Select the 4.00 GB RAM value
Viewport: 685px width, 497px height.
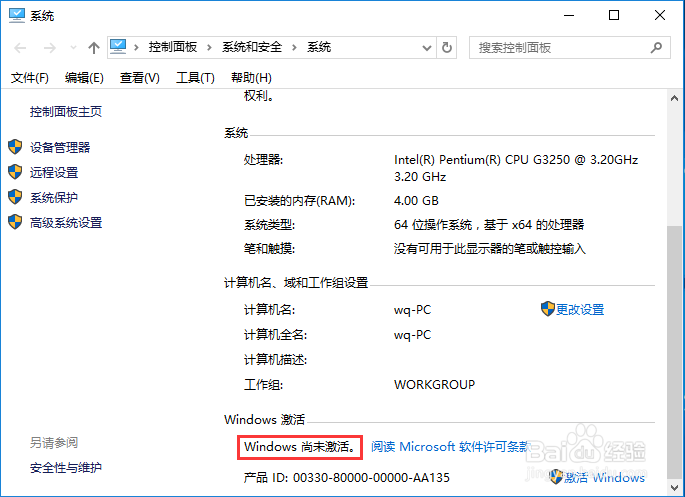click(x=416, y=200)
